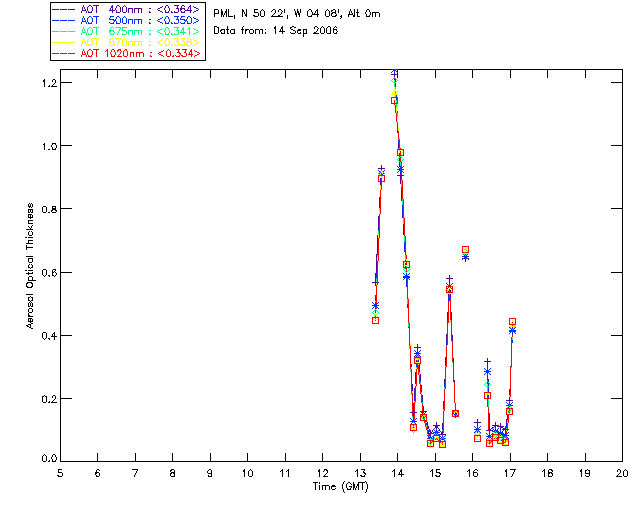Click the final data point after 17:00

click(x=512, y=322)
